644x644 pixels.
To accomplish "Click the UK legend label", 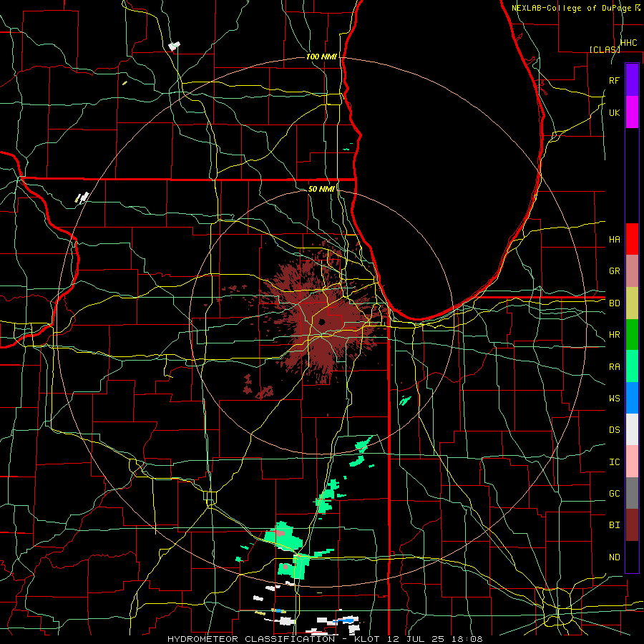I will click(x=615, y=113).
